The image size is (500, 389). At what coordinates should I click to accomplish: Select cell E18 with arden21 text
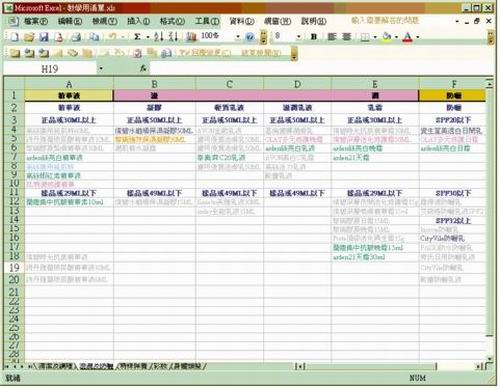[x=375, y=257]
